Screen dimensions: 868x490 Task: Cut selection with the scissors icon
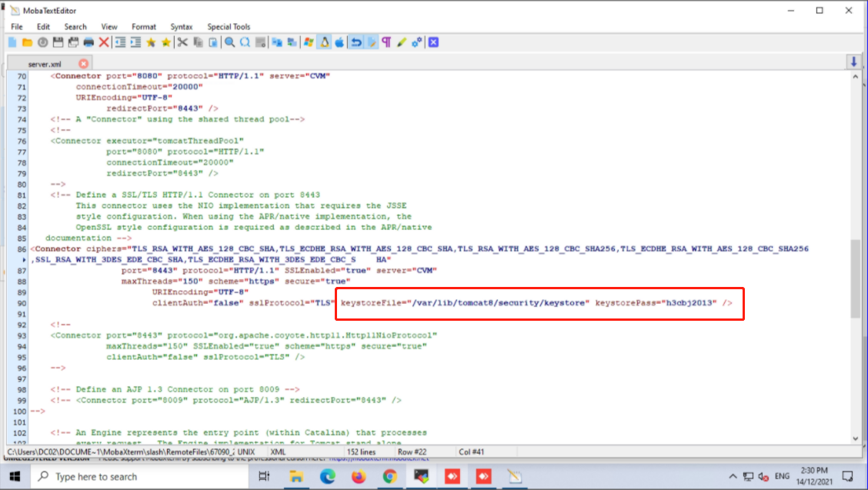(182, 42)
